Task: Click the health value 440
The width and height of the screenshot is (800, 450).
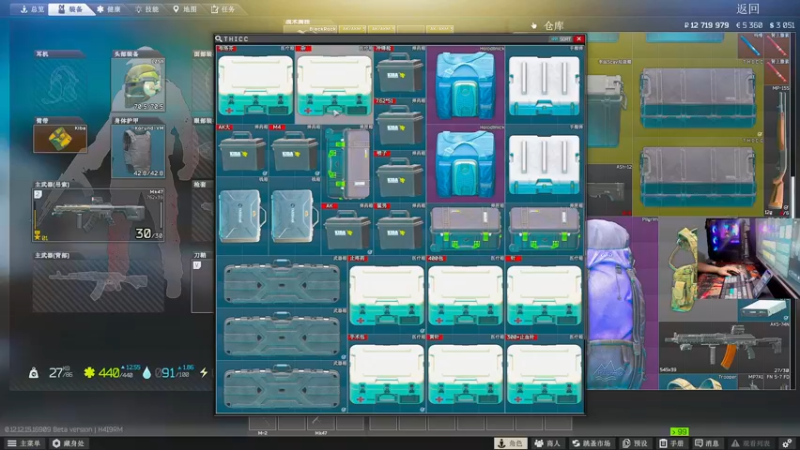Action: coord(109,373)
